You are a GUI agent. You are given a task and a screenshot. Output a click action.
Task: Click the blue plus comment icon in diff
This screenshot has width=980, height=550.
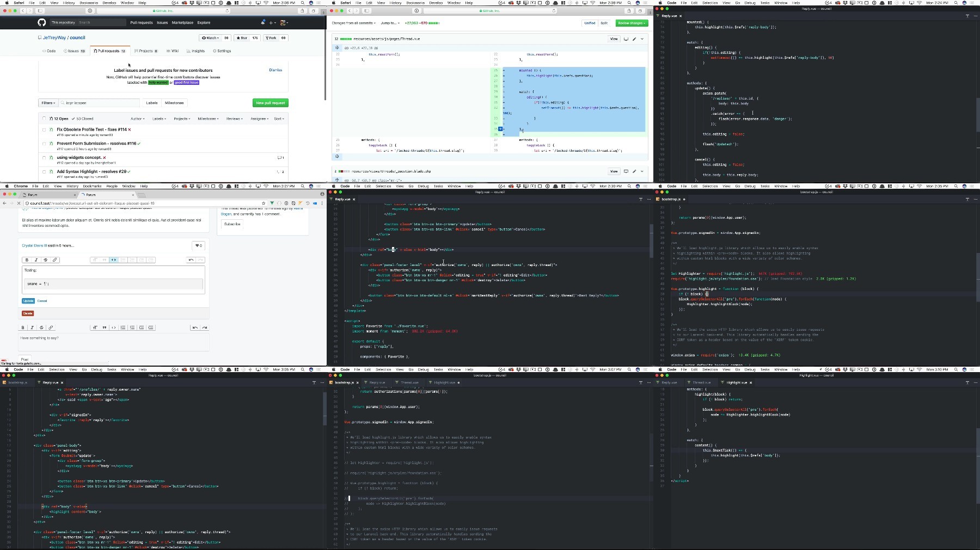(500, 129)
